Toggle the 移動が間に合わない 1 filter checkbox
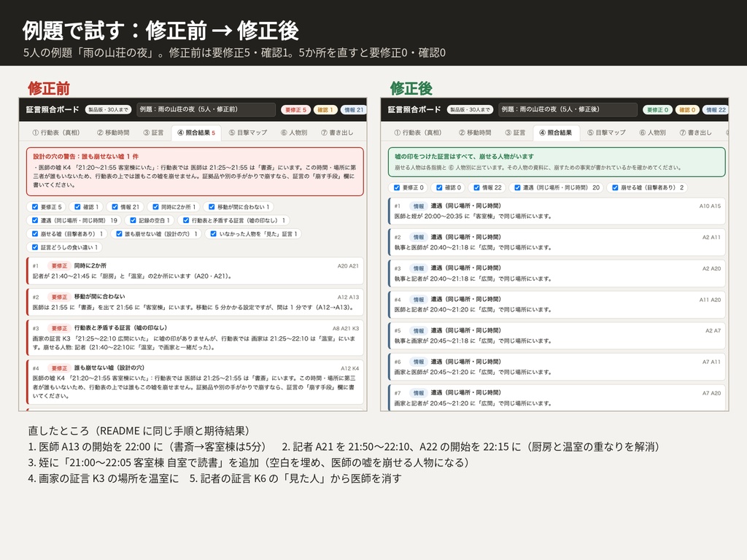The height and width of the screenshot is (560, 747). click(x=212, y=206)
